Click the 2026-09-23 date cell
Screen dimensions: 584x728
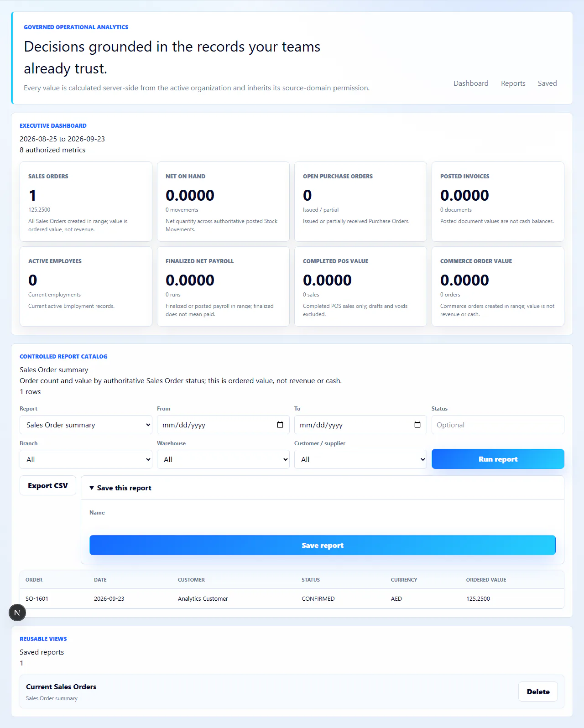pos(109,598)
